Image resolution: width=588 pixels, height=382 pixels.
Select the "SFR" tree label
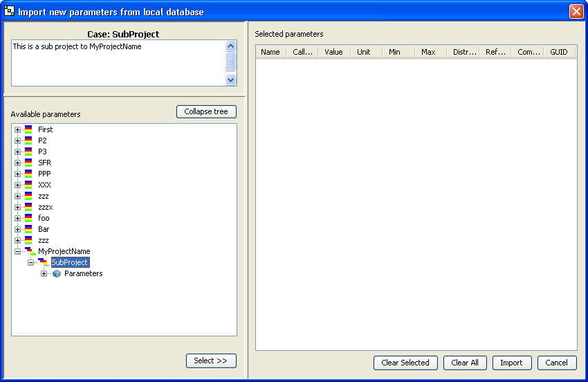pyautogui.click(x=45, y=163)
